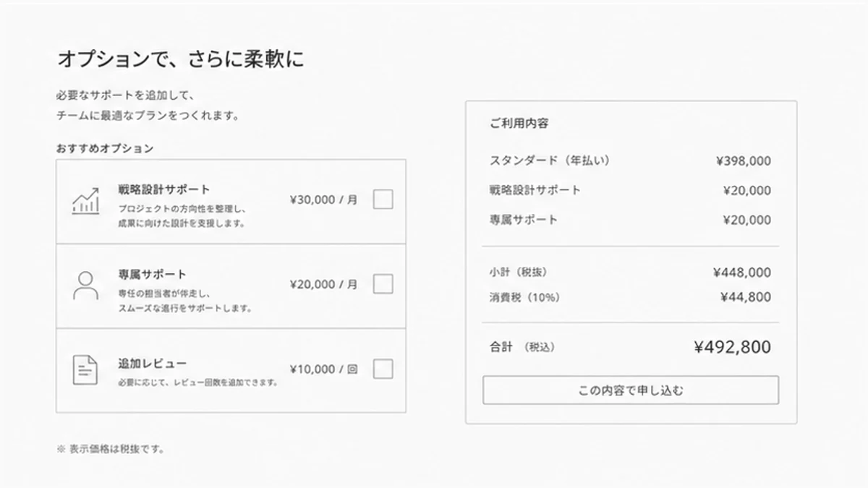The height and width of the screenshot is (488, 868).
Task: Check the 追加レビュー option box
Action: (x=383, y=369)
